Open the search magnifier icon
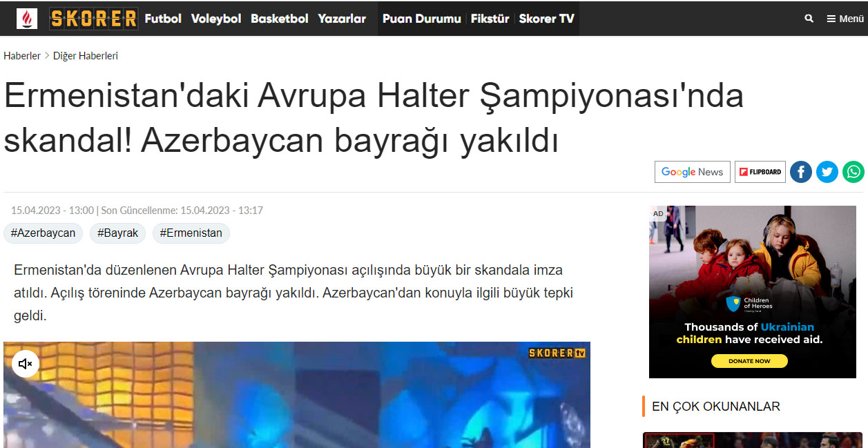 [809, 19]
